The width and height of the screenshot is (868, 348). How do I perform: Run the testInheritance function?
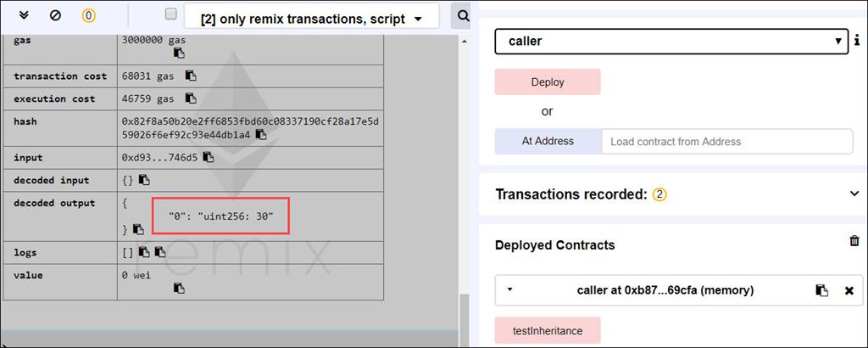point(548,331)
